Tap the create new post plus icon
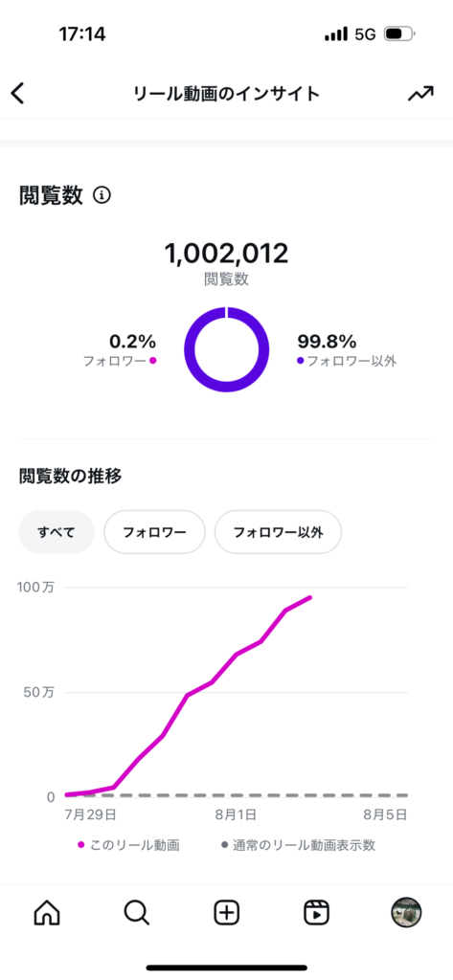Viewport: 453px width, 980px height. (x=226, y=913)
